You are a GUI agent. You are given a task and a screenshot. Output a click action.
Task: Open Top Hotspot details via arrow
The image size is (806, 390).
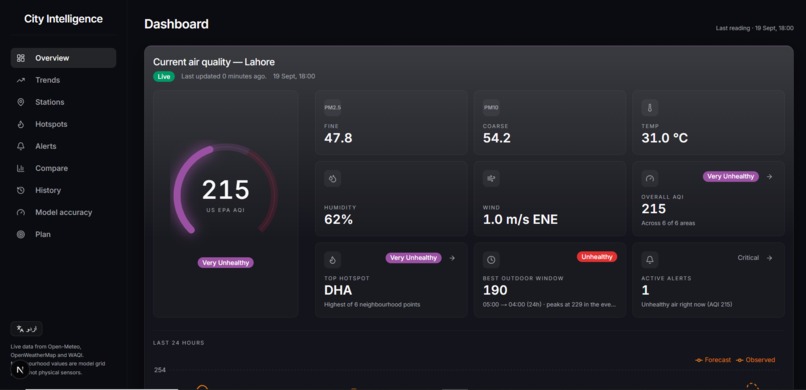452,258
